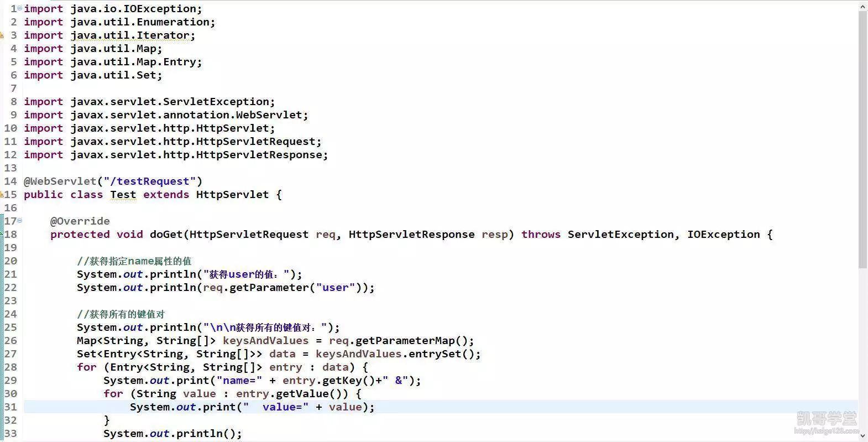Click the 'throws' keyword on line 18
The image size is (868, 442).
click(541, 235)
